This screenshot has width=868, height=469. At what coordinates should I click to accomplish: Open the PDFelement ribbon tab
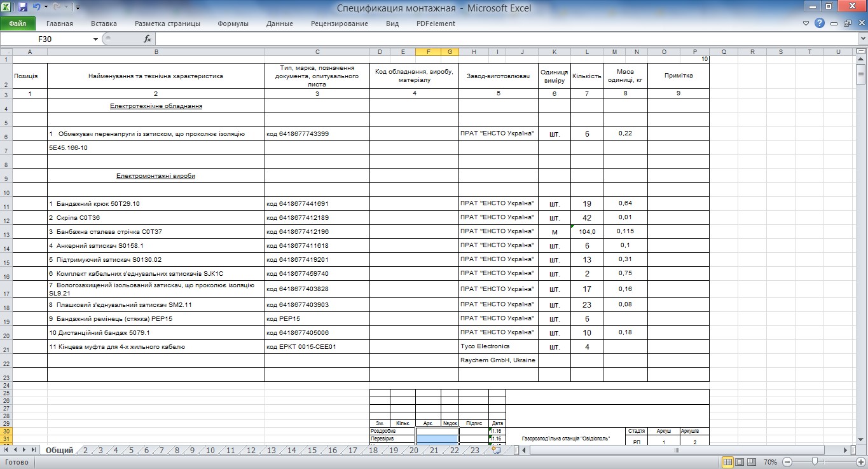(436, 24)
